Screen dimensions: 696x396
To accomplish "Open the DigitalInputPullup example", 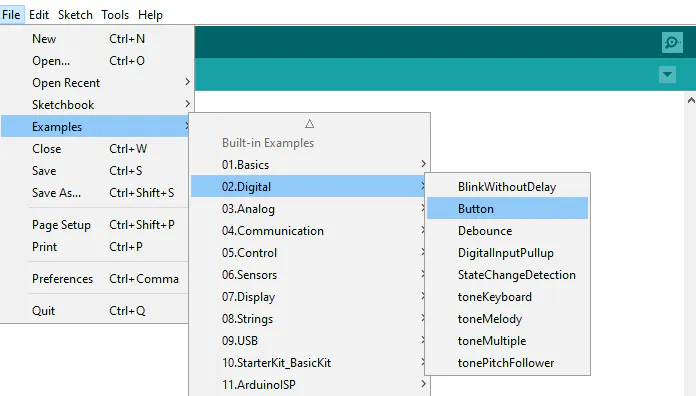I will 507,253.
